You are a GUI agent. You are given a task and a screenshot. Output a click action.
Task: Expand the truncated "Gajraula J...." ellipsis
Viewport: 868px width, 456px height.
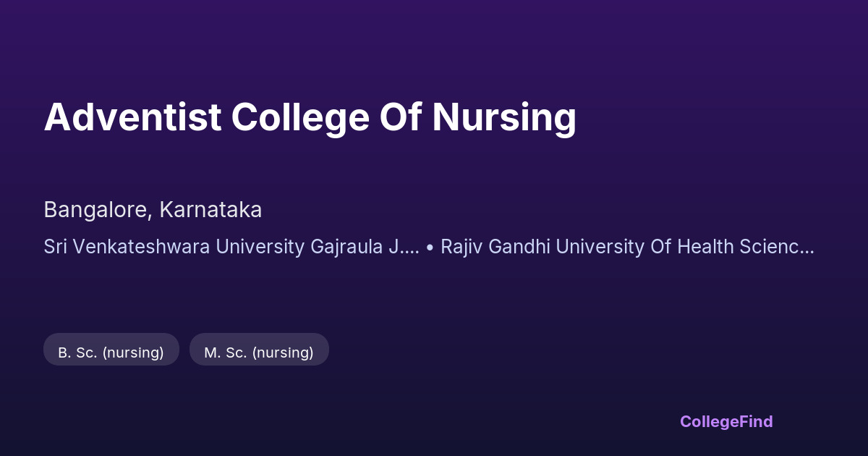click(409, 247)
